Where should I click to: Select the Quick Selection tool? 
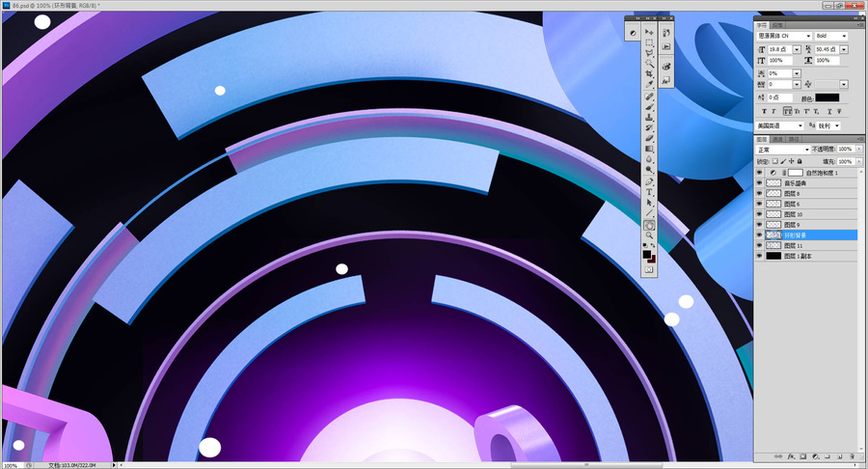tap(649, 63)
